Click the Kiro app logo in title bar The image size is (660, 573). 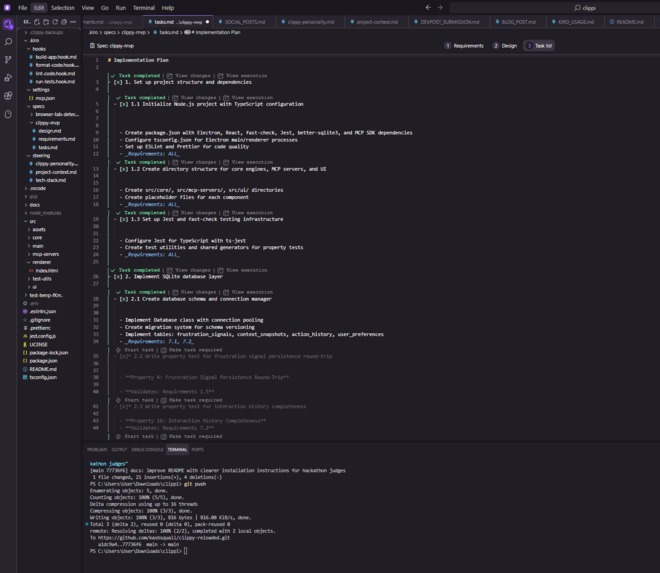point(7,8)
